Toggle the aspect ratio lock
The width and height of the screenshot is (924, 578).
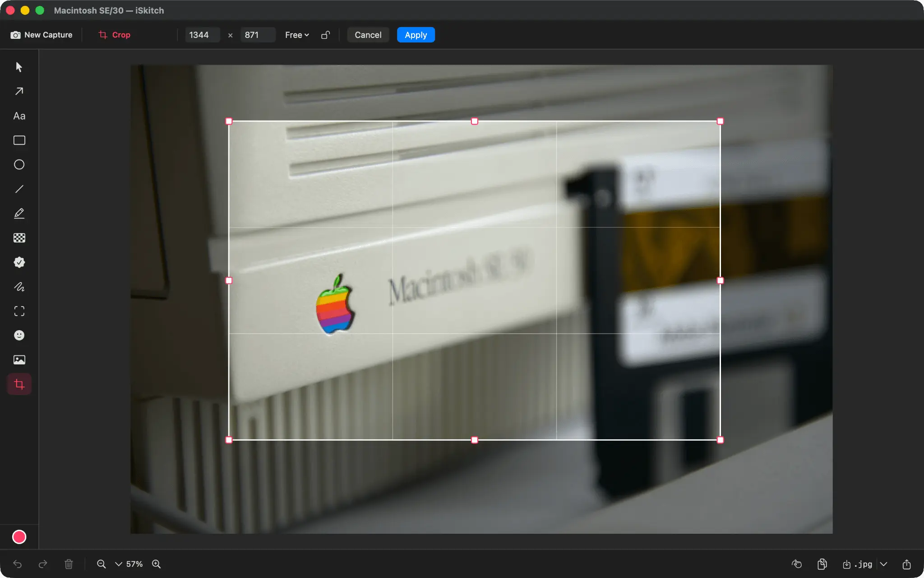click(325, 35)
